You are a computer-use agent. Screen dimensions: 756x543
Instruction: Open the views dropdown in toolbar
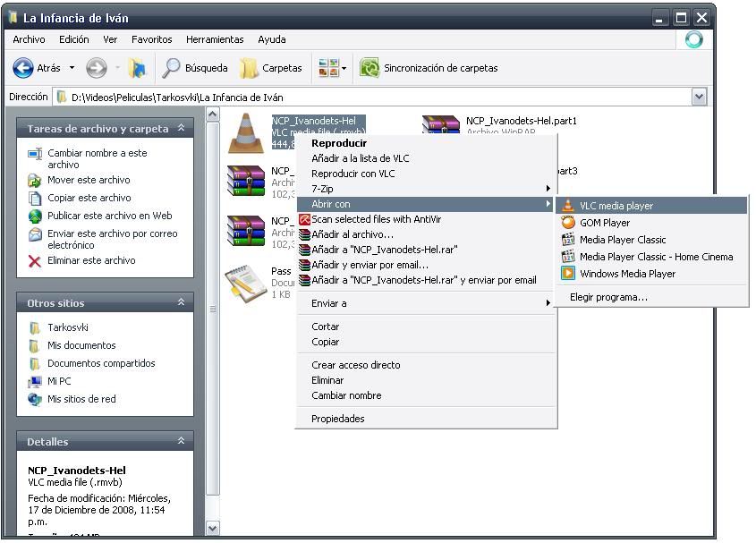pyautogui.click(x=344, y=68)
